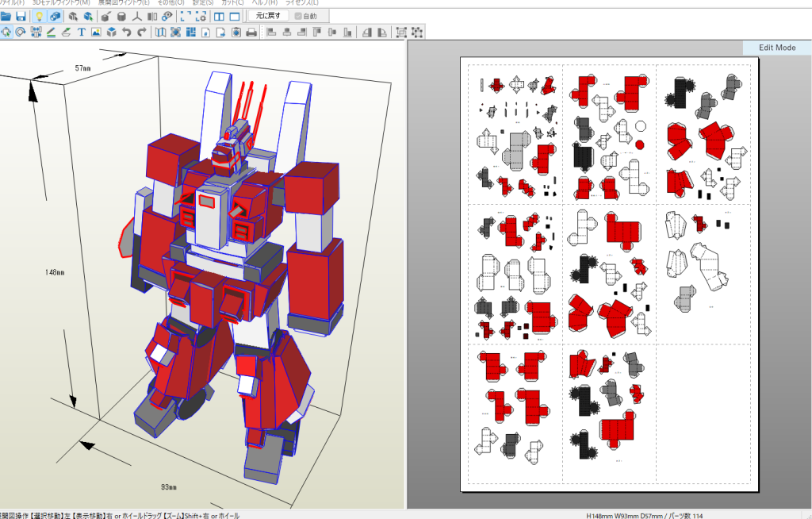Rotate selected parts left ninety degrees
Screen dimensions: 812x519
click(366, 33)
